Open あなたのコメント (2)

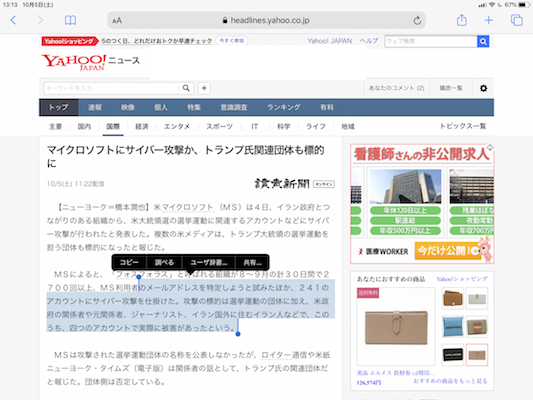pos(396,88)
